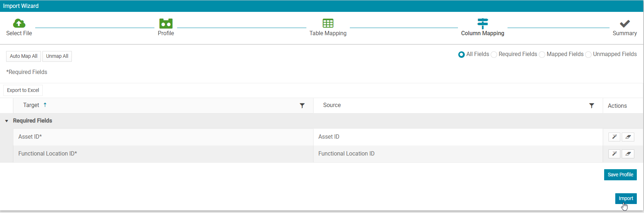This screenshot has width=644, height=213.
Task: Click the Table Mapping grid icon
Action: click(328, 23)
